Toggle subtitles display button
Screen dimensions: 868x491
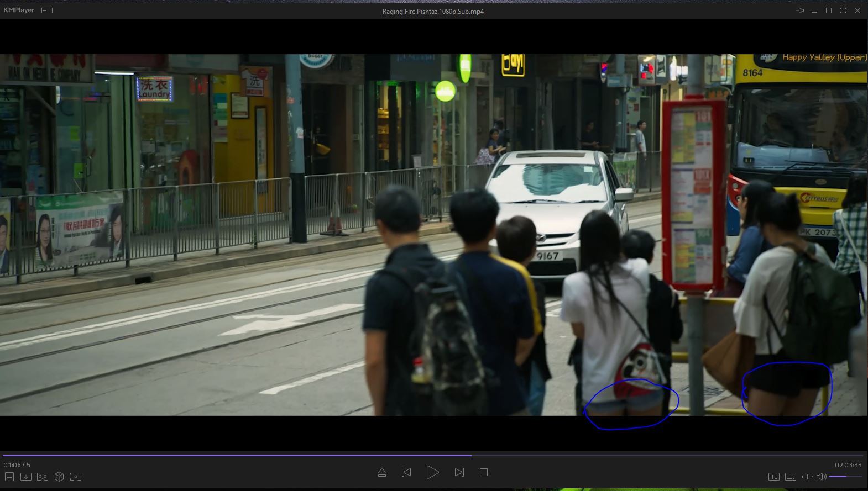click(791, 477)
